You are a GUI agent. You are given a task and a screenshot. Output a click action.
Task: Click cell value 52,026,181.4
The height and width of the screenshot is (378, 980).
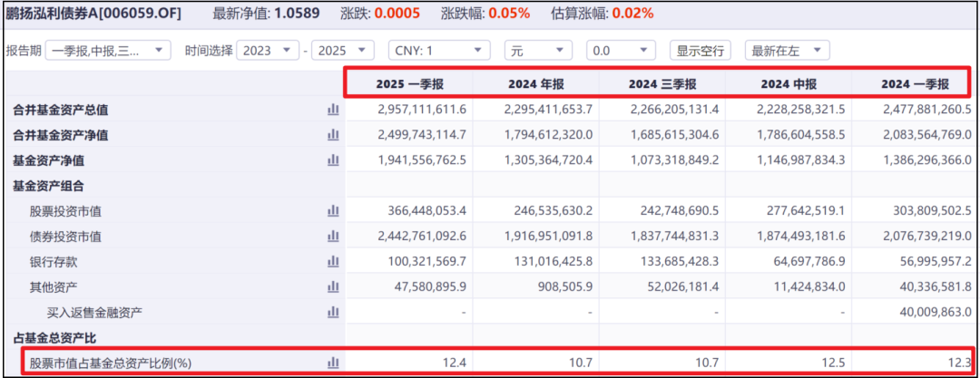683,286
